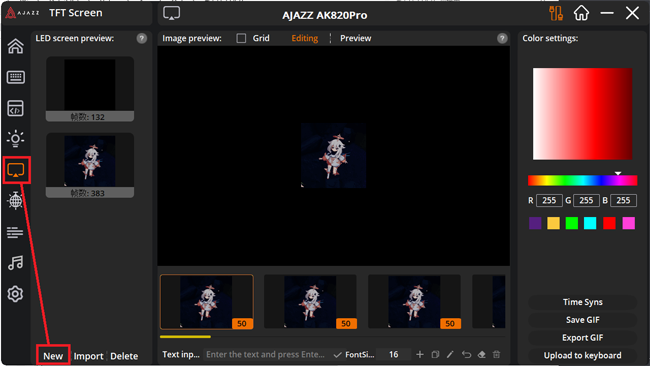Click the Import button
This screenshot has height=366, width=650.
pos(88,356)
